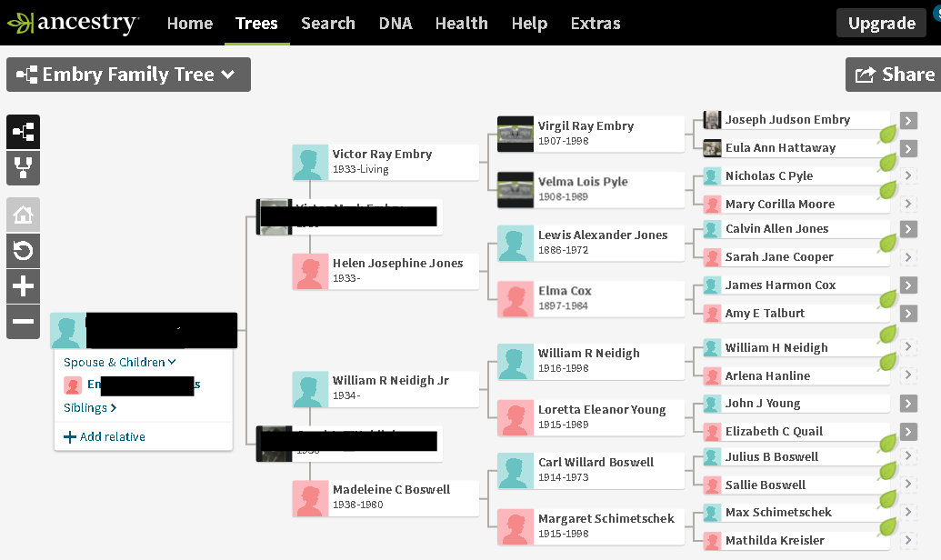
Task: Open the Search menu
Action: tap(328, 23)
